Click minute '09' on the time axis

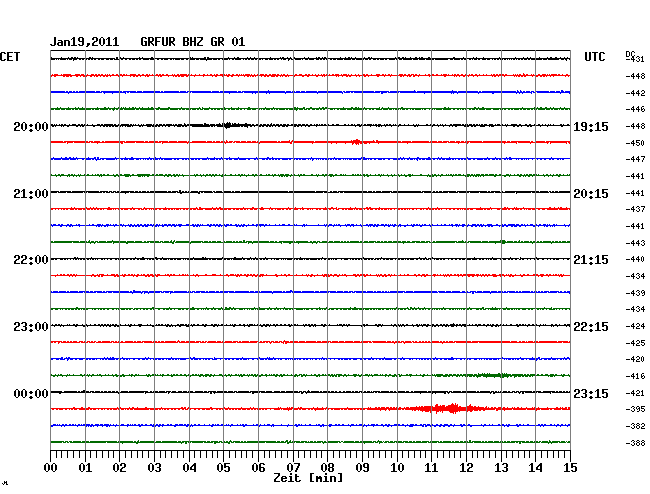click(x=362, y=467)
